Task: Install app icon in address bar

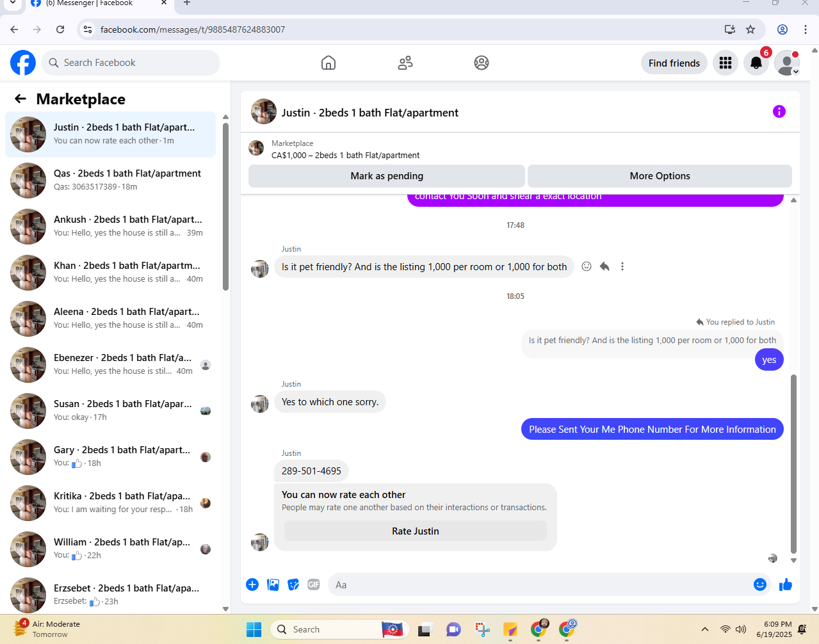Action: pos(729,29)
